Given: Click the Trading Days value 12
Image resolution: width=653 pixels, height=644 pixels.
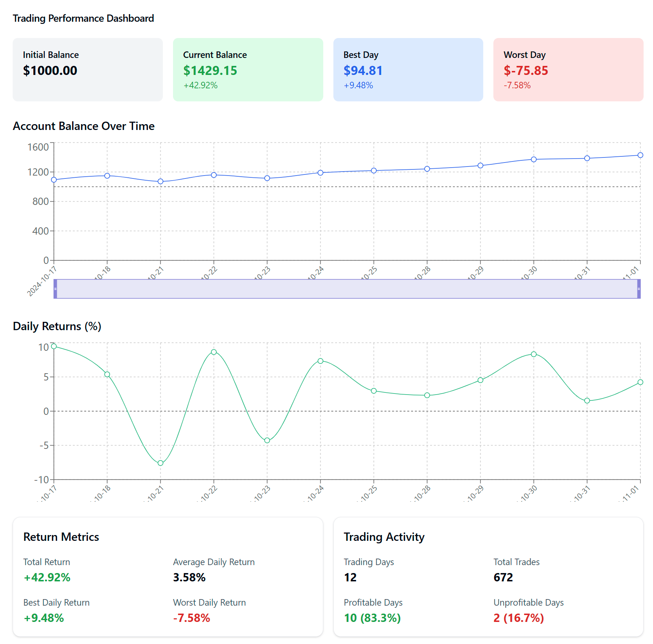Looking at the screenshot, I should click(x=350, y=577).
